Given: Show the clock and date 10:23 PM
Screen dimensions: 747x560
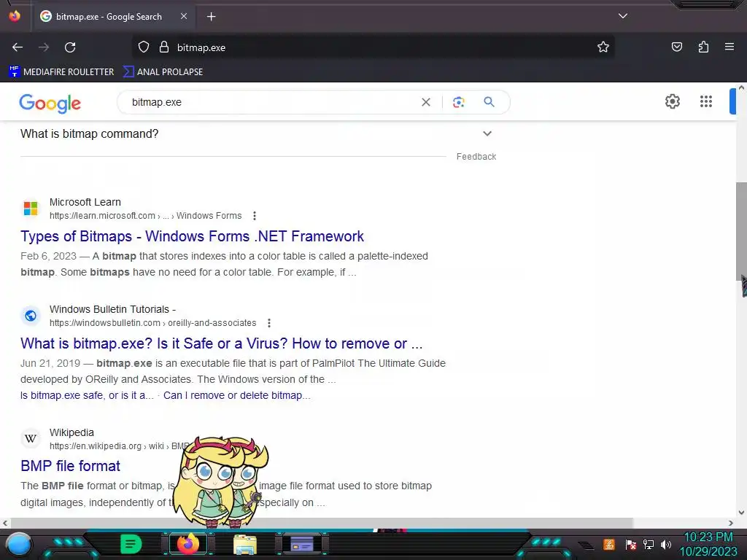Looking at the screenshot, I should coord(708,544).
